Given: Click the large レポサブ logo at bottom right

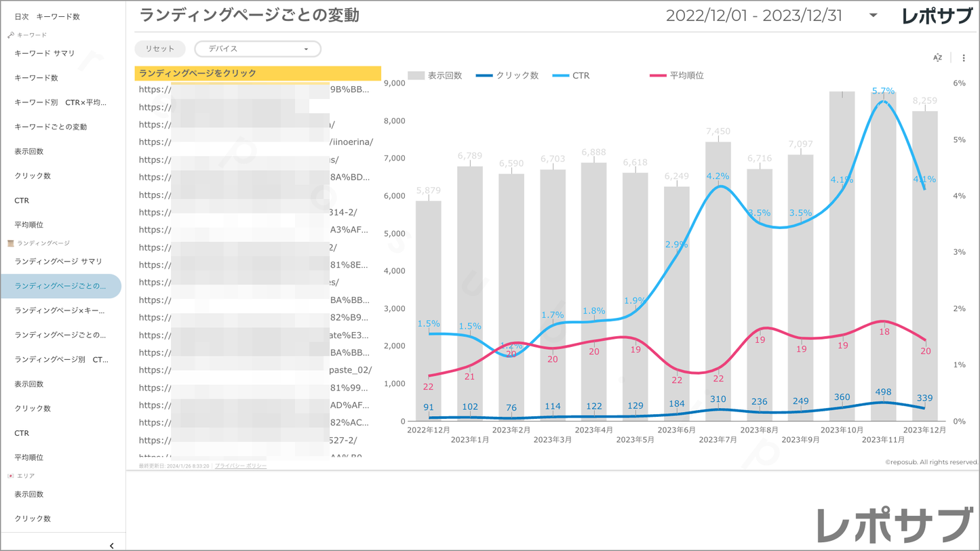Looking at the screenshot, I should pyautogui.click(x=895, y=524).
